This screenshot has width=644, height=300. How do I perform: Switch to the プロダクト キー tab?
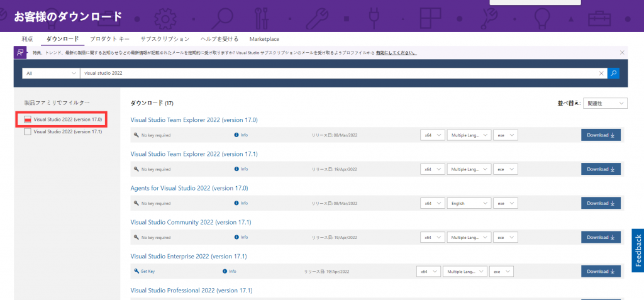[109, 39]
